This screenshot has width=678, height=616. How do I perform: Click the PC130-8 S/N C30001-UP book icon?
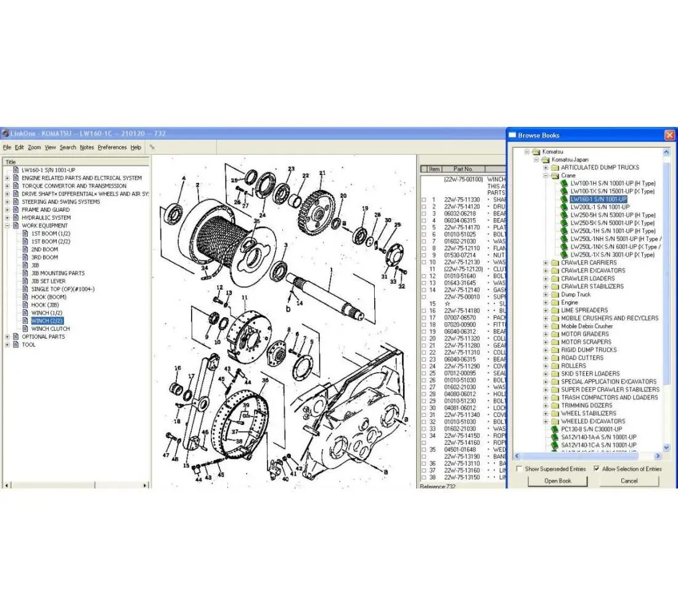pyautogui.click(x=555, y=429)
